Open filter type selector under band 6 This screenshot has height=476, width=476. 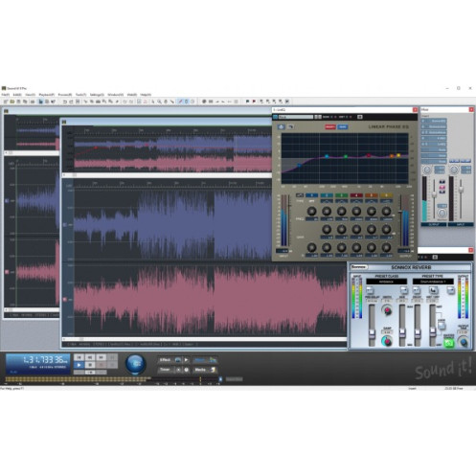(x=386, y=201)
